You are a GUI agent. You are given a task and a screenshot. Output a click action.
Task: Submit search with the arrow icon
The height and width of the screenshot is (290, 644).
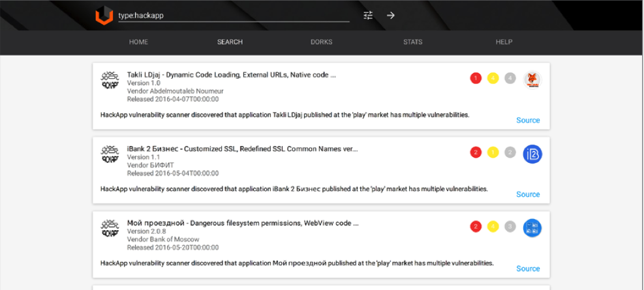pos(391,16)
